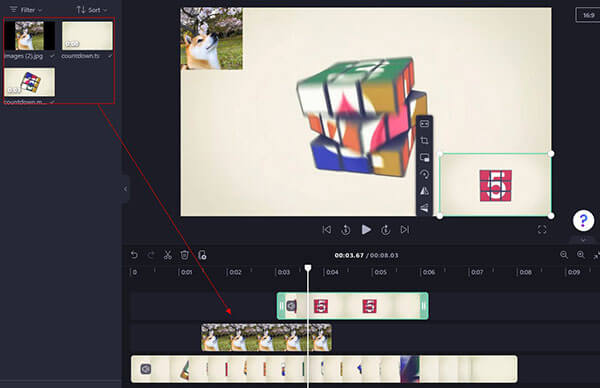Click the flip vertical icon in floating toolbar
The image size is (600, 388).
(424, 208)
